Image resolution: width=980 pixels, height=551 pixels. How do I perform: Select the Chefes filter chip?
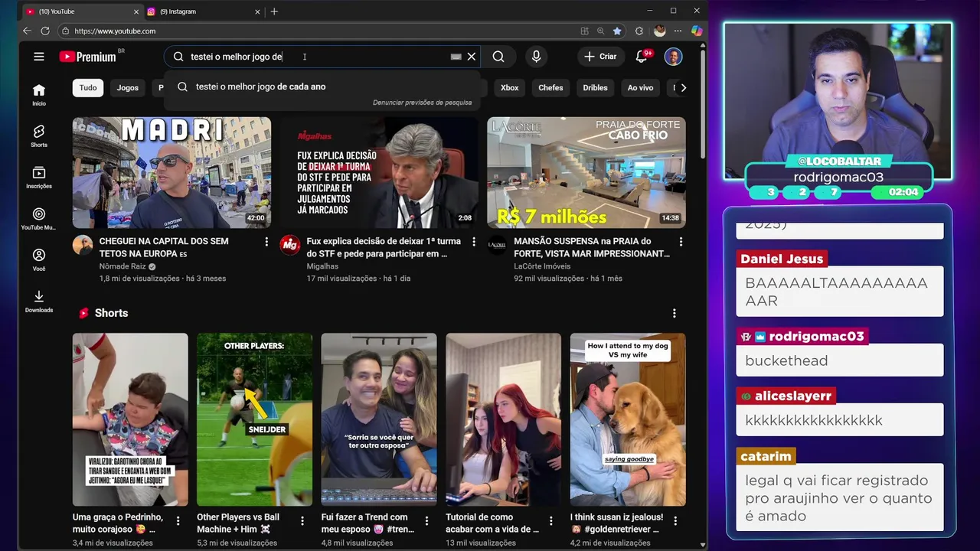550,88
